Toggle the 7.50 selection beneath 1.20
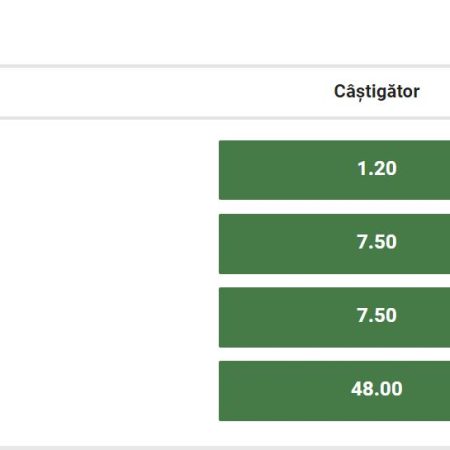 coord(334,244)
